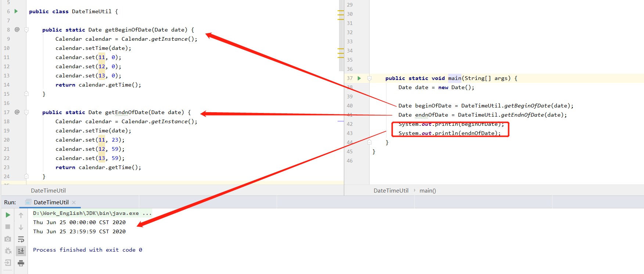Click the print icon in Run console
644x274 pixels.
pyautogui.click(x=21, y=263)
